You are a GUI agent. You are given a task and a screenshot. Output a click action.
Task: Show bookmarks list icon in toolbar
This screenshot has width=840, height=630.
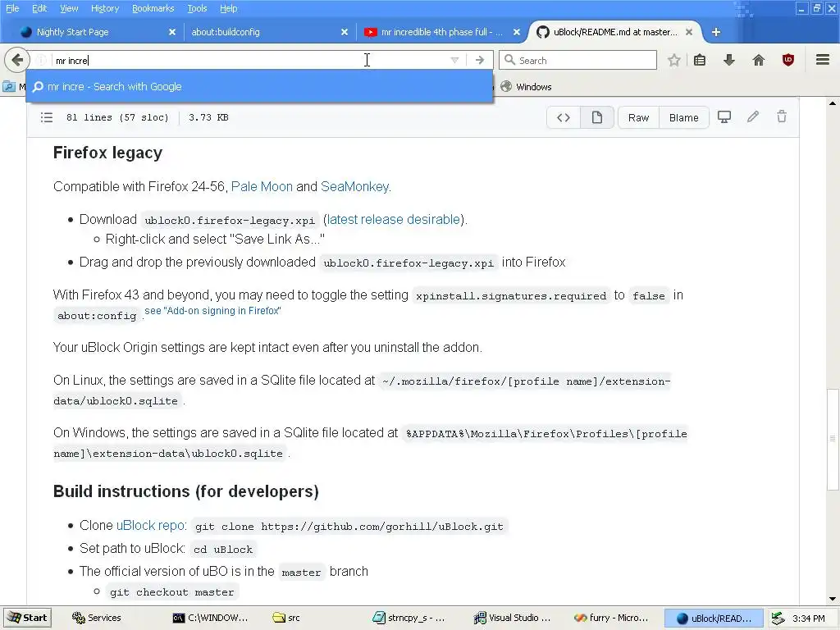tap(699, 60)
